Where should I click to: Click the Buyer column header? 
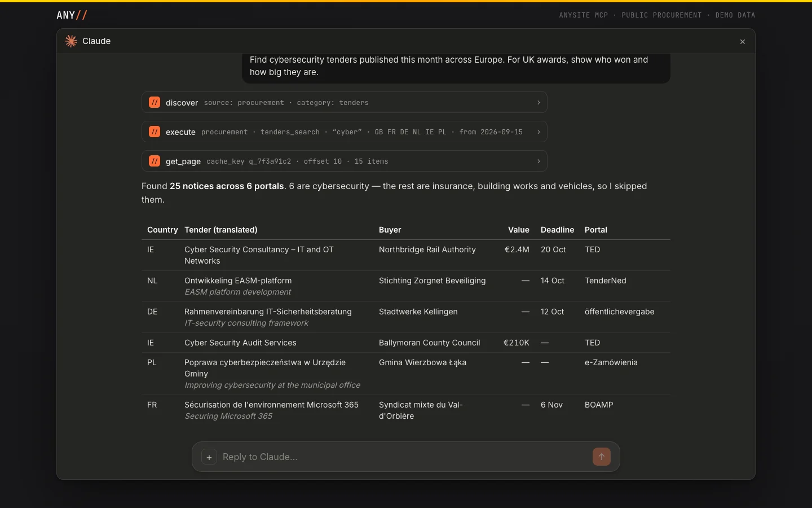pyautogui.click(x=390, y=230)
